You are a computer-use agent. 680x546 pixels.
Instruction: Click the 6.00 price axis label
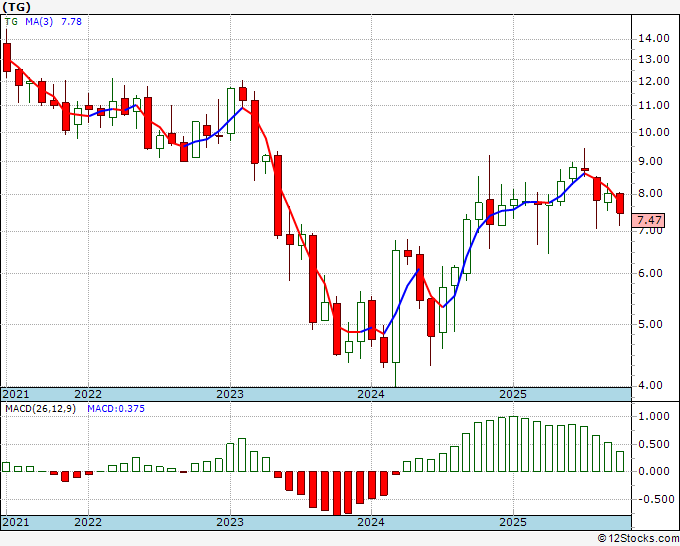coord(650,273)
